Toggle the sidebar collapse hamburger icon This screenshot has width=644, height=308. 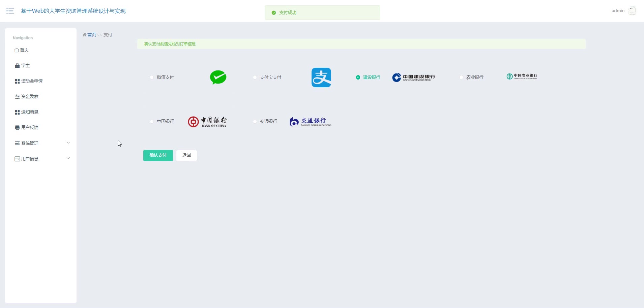(10, 11)
